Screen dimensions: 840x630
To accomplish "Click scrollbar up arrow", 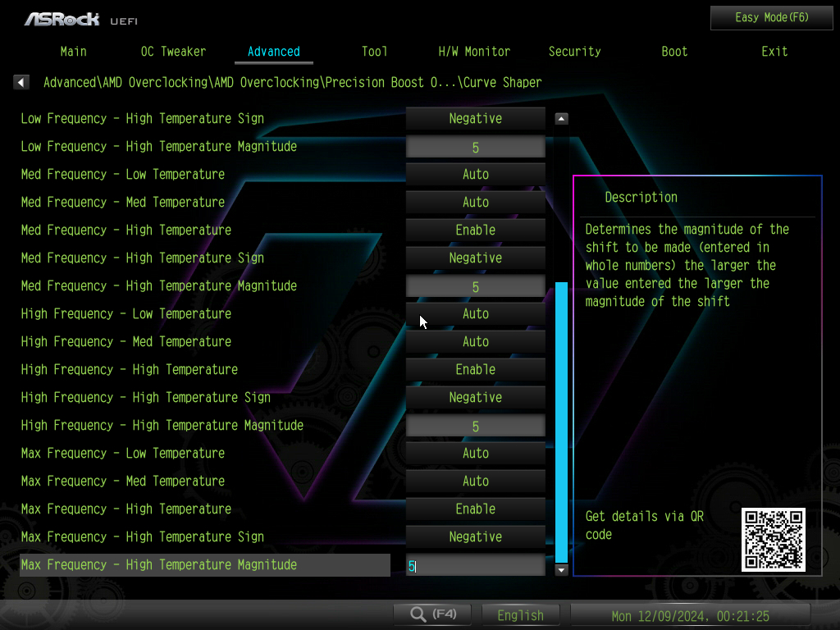I will (x=561, y=118).
